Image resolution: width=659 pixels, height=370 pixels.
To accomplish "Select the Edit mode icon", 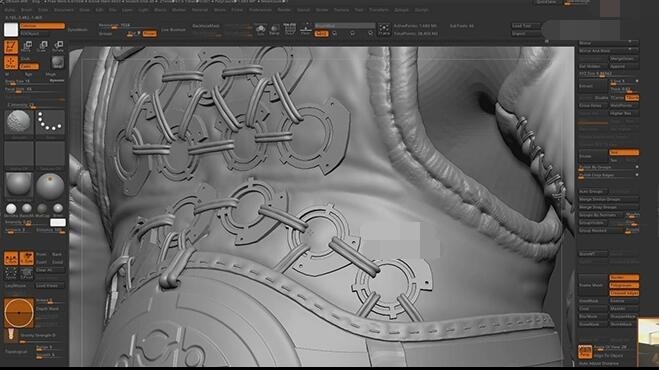I will 11,46.
